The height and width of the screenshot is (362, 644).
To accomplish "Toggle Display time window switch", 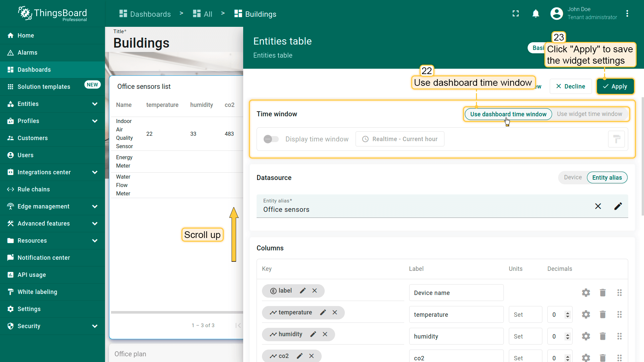I will coord(271,139).
